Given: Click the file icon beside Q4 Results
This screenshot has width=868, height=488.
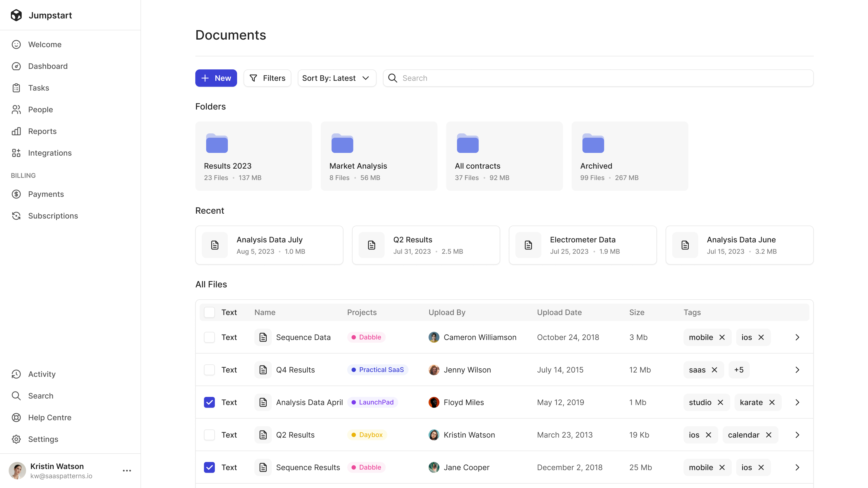Looking at the screenshot, I should [x=263, y=370].
